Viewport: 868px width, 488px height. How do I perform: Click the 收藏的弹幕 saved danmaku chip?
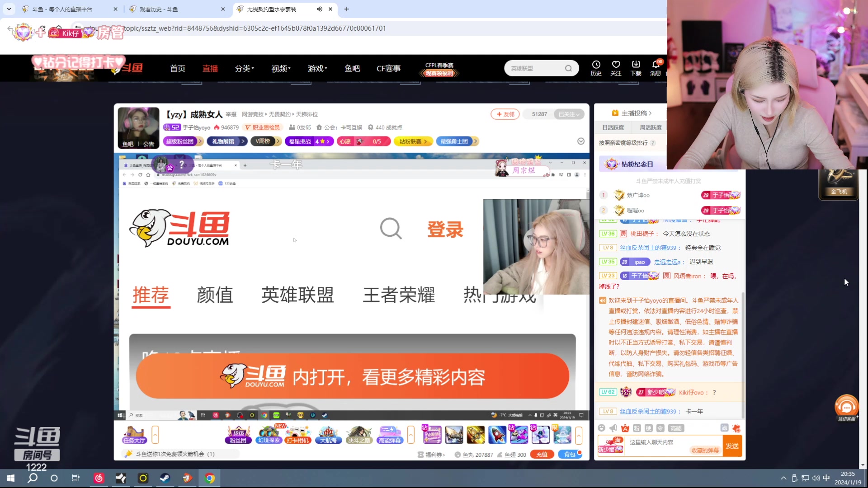pos(705,450)
